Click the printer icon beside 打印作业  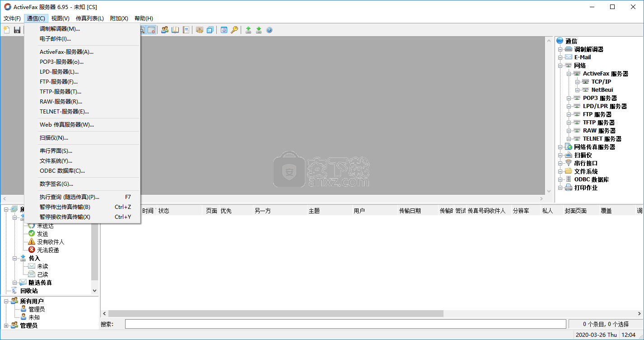click(569, 188)
